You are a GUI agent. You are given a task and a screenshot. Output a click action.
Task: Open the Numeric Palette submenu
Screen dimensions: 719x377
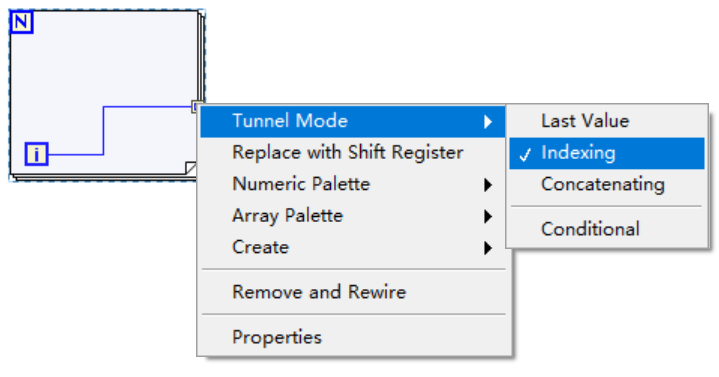[x=353, y=184]
